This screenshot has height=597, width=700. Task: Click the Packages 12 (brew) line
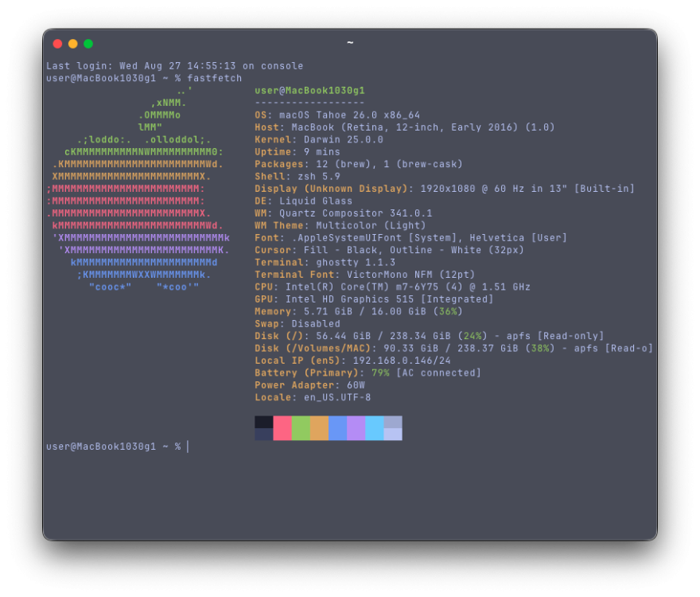tap(359, 165)
